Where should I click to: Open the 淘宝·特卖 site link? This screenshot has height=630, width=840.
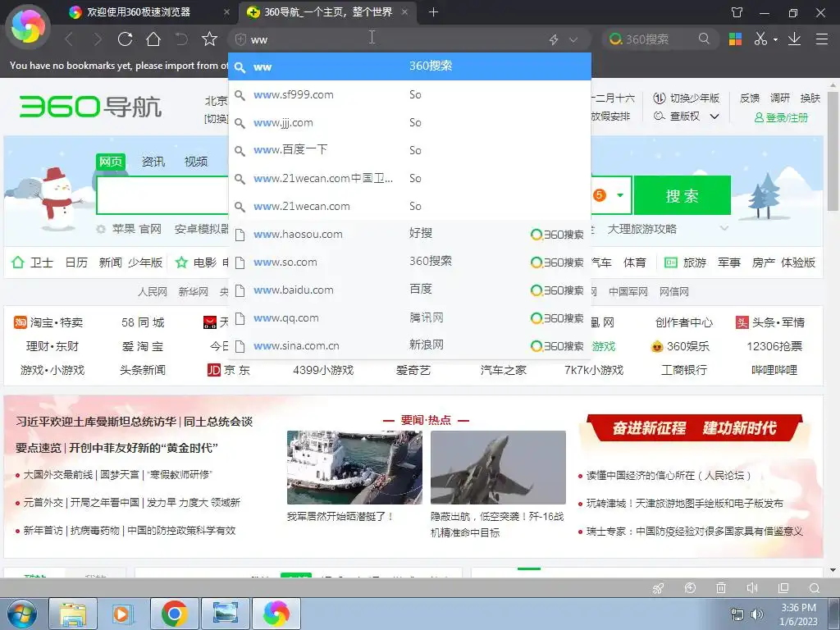(48, 322)
